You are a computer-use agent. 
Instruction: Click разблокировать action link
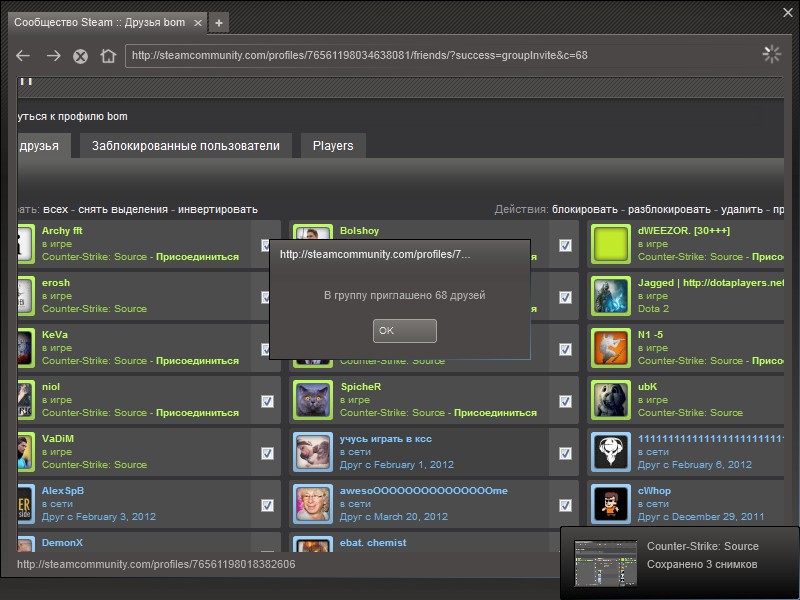pyautogui.click(x=669, y=209)
